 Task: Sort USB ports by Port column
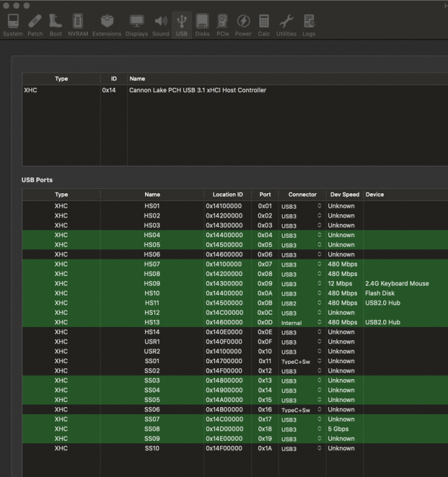(x=265, y=195)
